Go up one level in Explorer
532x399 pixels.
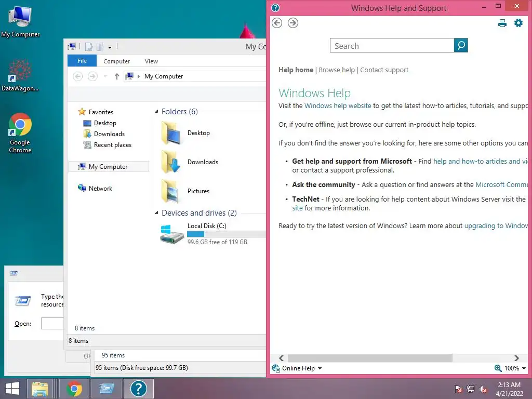[x=117, y=76]
